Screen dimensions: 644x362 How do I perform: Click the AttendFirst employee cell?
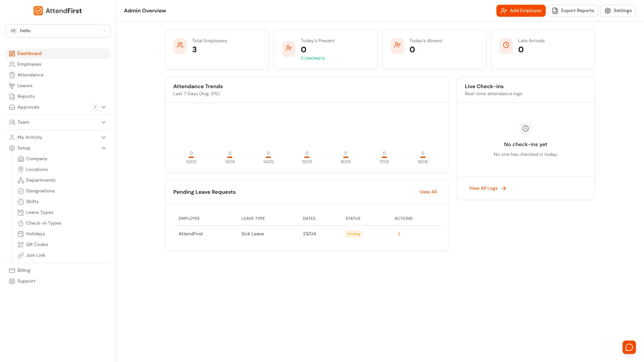click(191, 234)
